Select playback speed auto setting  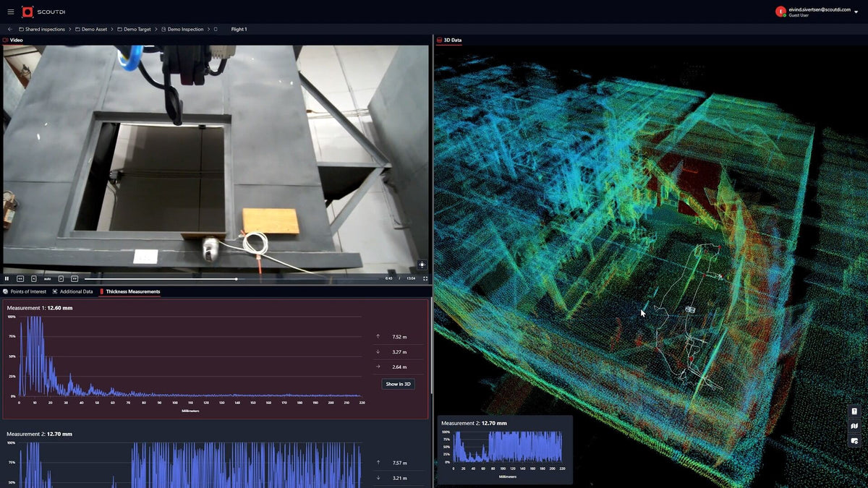[x=47, y=278]
